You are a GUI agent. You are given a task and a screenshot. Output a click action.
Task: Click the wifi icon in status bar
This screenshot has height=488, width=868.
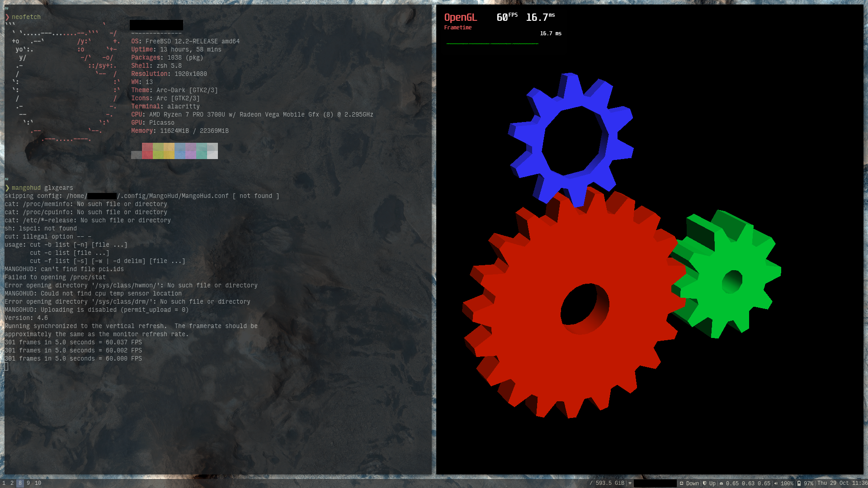click(630, 483)
